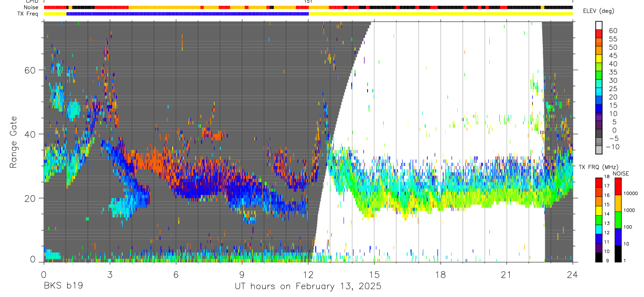Screen dimensions: 644x297
Task: Click the 'ELEV (deg)' colorbar title
Action: point(600,11)
